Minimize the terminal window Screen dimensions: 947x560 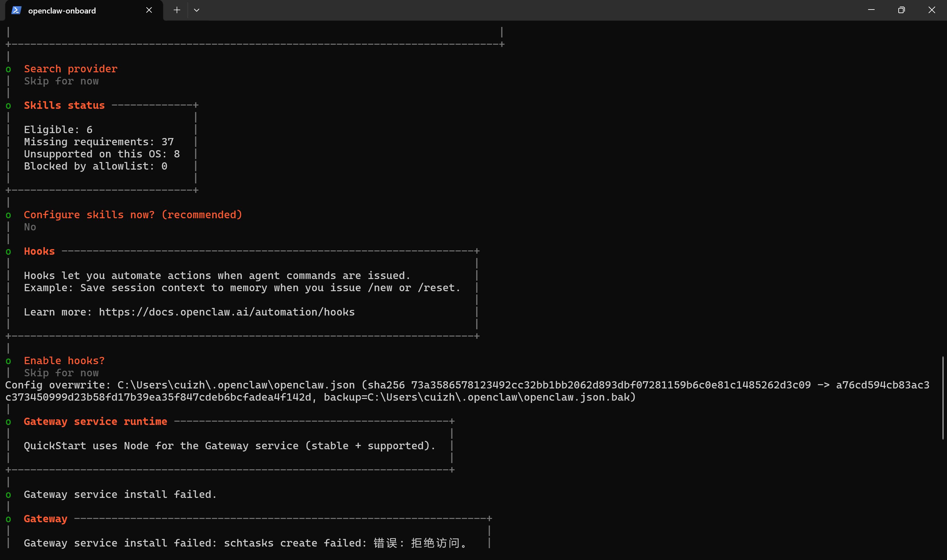coord(871,10)
